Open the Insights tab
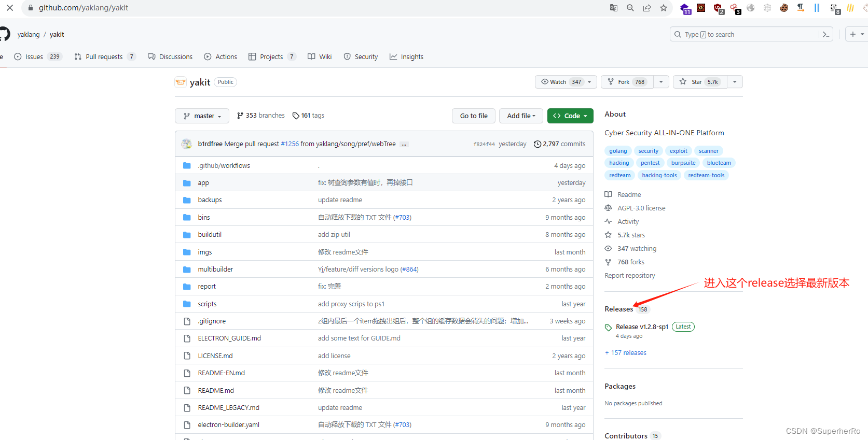Screen dimensions: 868x440 407,56
